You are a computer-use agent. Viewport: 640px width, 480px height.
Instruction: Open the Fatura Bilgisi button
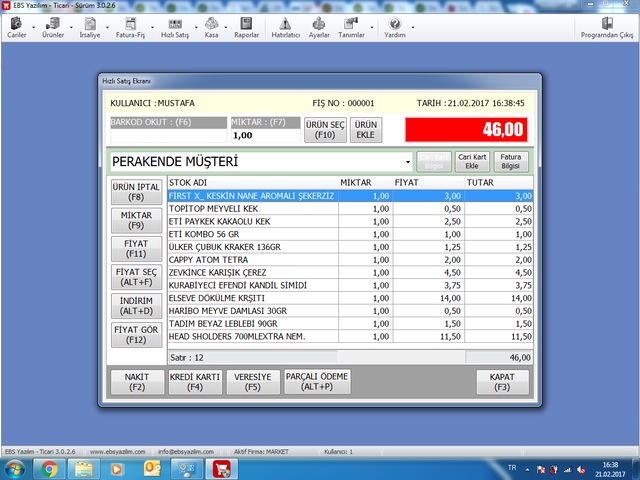point(511,162)
